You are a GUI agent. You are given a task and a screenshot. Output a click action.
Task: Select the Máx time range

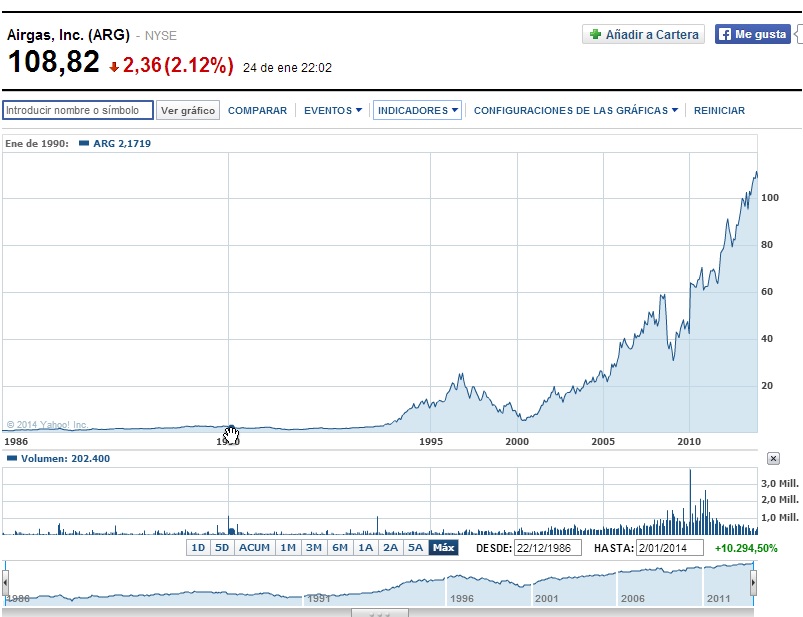coord(443,547)
